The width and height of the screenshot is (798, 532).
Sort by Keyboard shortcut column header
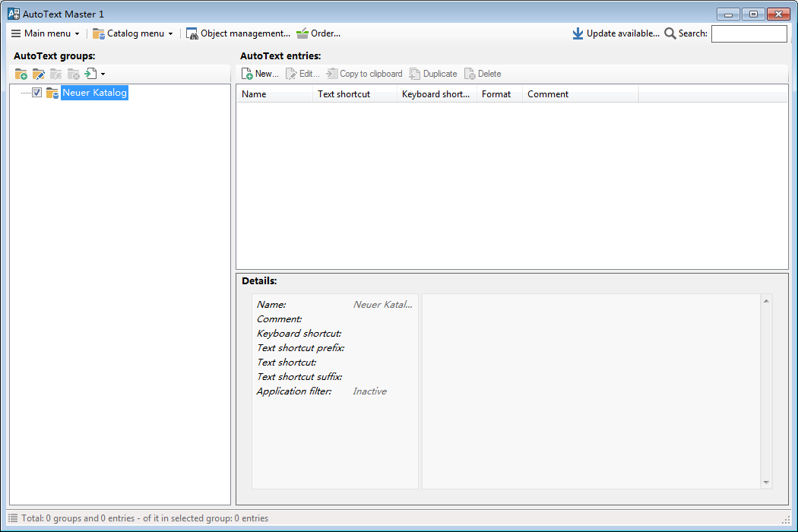click(x=437, y=94)
